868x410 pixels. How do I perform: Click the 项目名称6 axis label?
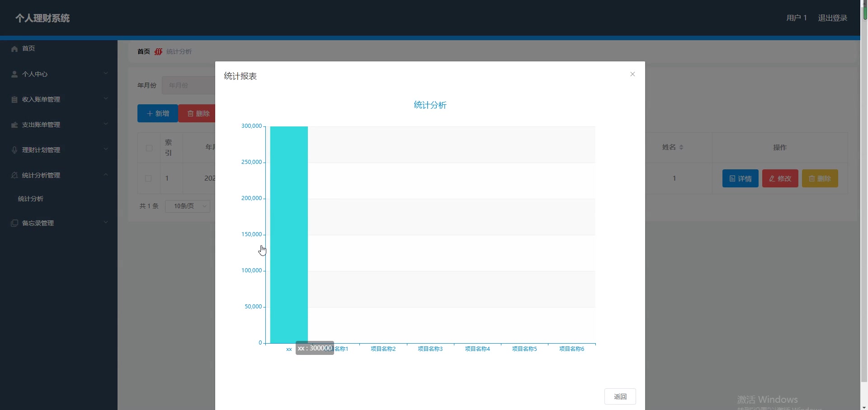(x=572, y=349)
